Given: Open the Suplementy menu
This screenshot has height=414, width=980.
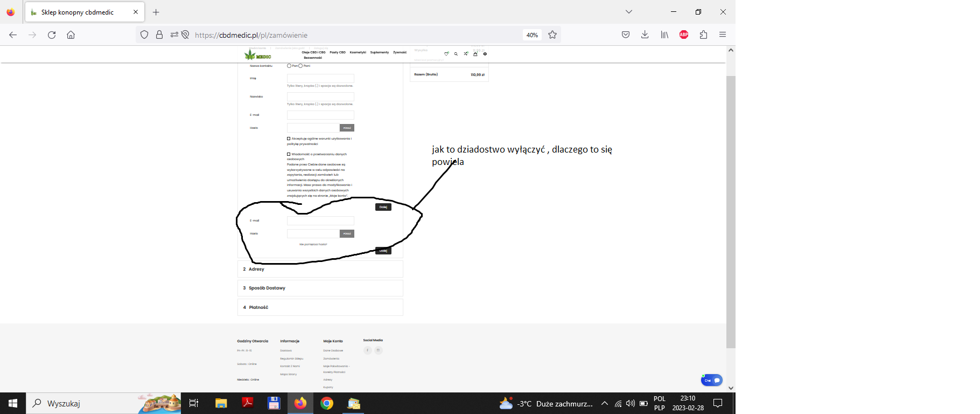Looking at the screenshot, I should tap(380, 52).
